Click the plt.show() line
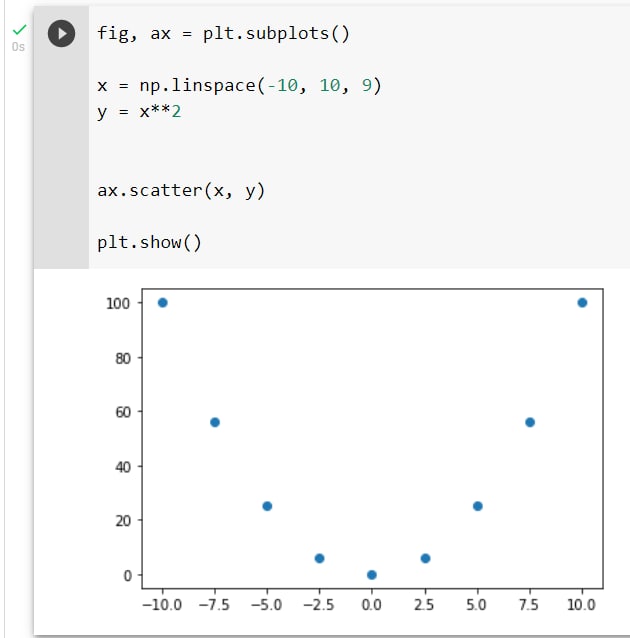Viewport: 630px width, 638px height. [149, 243]
